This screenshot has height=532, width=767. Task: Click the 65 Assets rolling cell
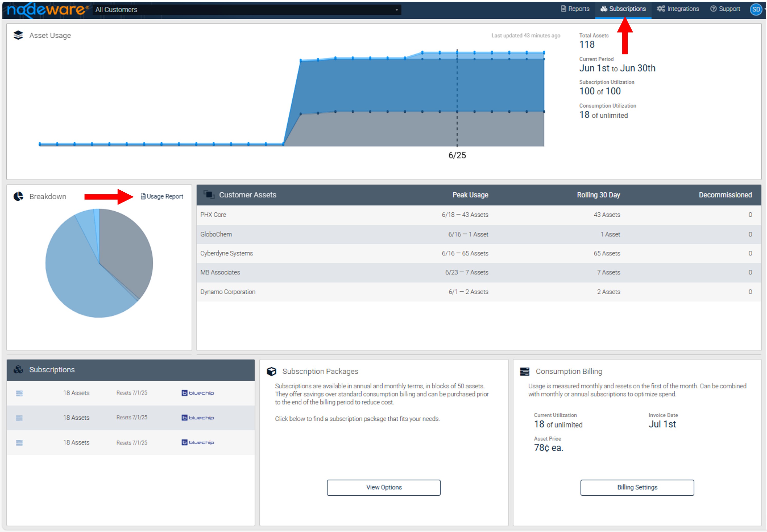coord(607,253)
